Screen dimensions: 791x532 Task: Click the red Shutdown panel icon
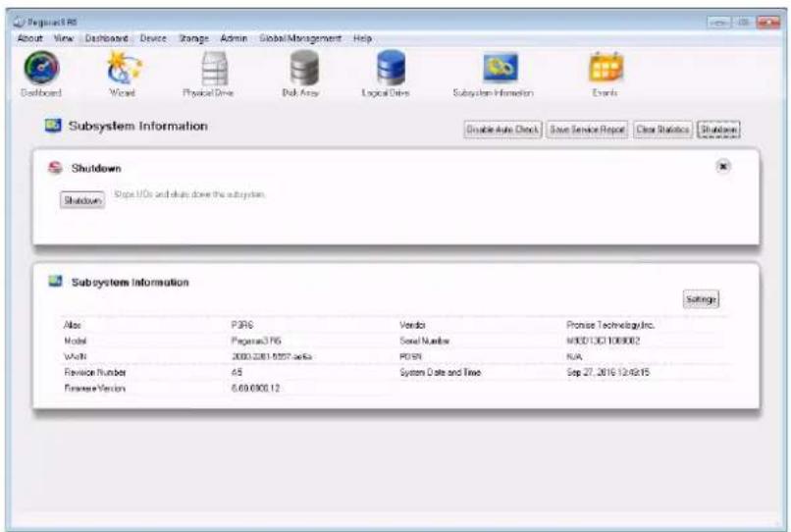(x=55, y=168)
